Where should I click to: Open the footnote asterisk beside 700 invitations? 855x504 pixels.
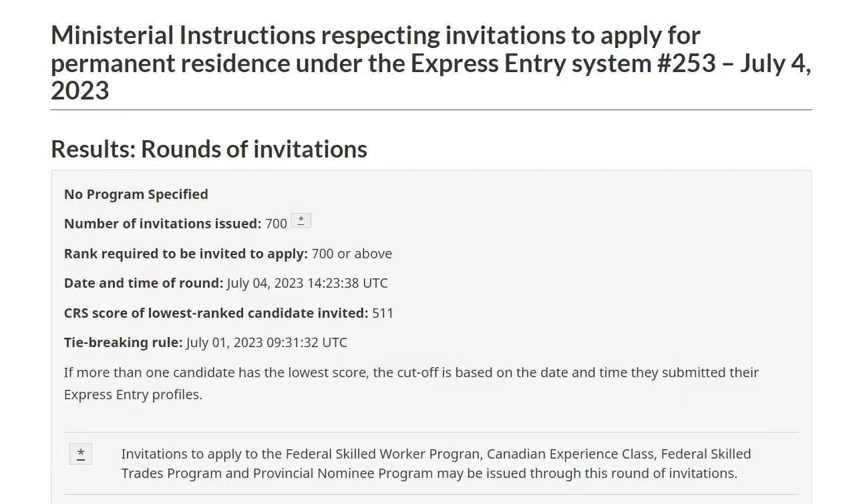point(301,221)
